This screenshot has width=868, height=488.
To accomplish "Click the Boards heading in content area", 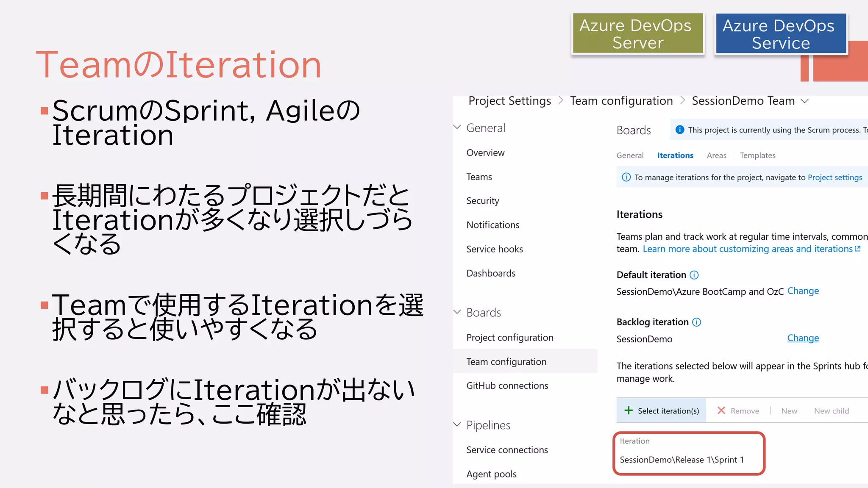I will coord(634,130).
